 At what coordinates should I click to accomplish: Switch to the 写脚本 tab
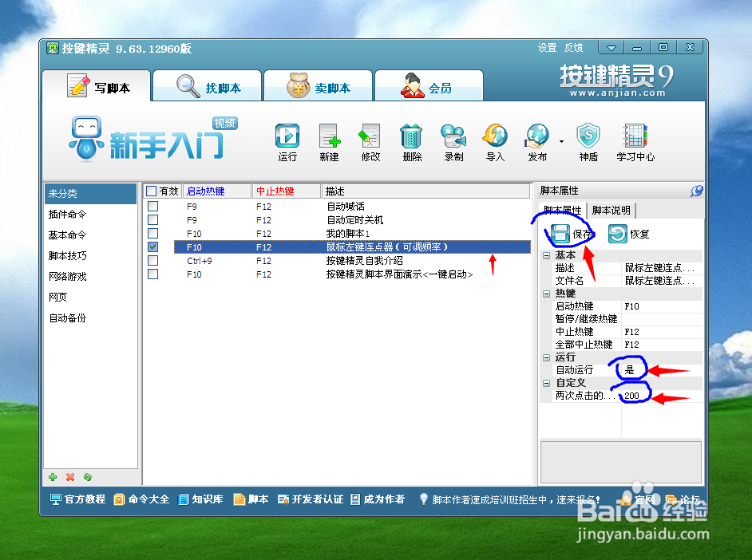tap(97, 86)
